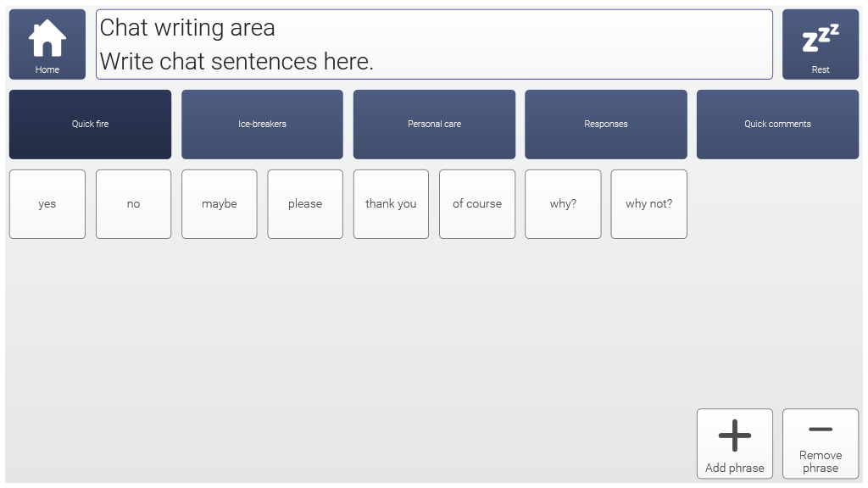
Task: Choose the "maybe" phrase
Action: pos(220,204)
